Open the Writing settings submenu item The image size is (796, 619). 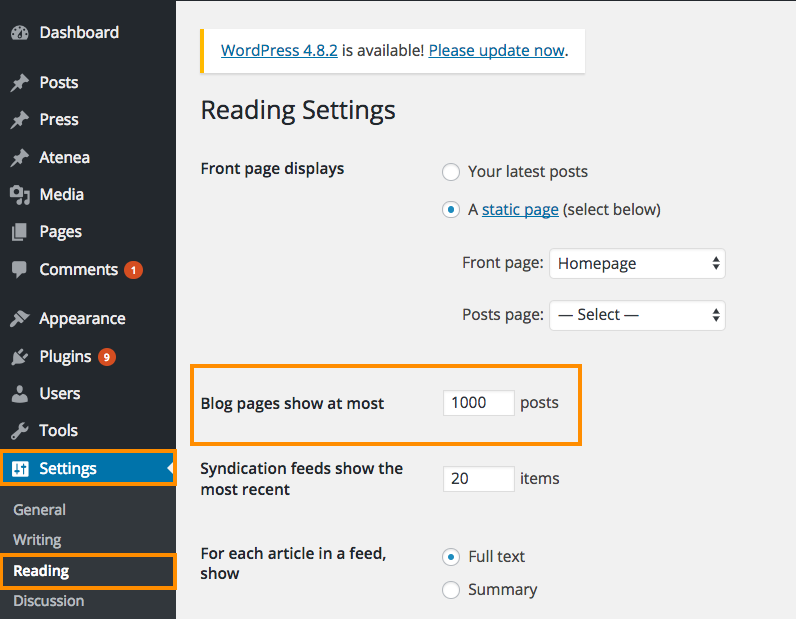pyautogui.click(x=37, y=540)
